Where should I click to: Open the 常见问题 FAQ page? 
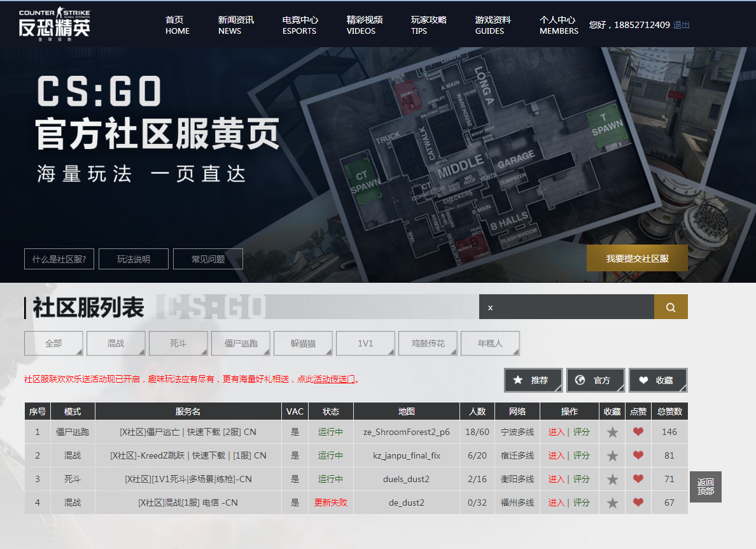point(208,259)
